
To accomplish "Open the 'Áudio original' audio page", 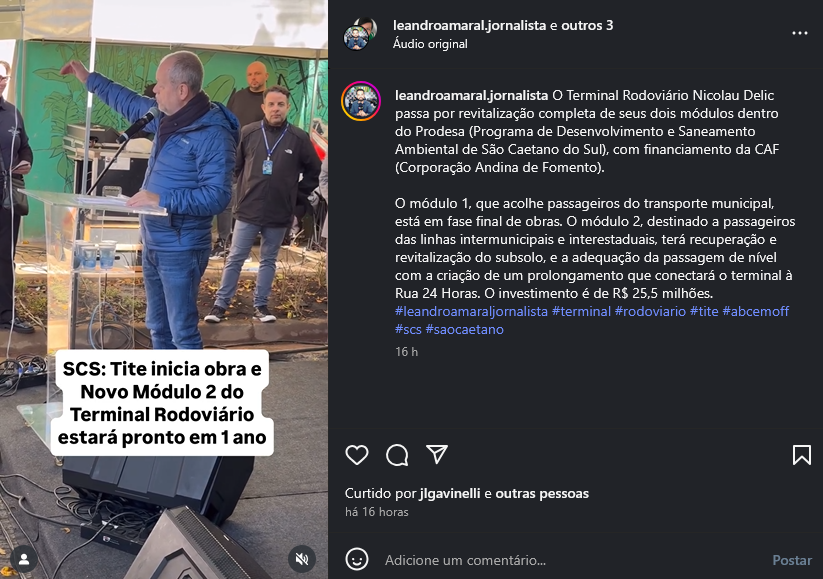I will coord(430,44).
